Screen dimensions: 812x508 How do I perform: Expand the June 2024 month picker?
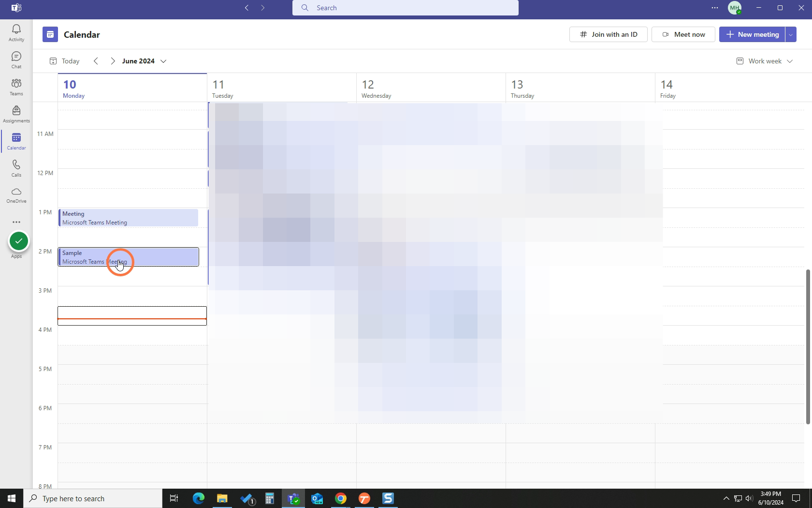coord(145,61)
